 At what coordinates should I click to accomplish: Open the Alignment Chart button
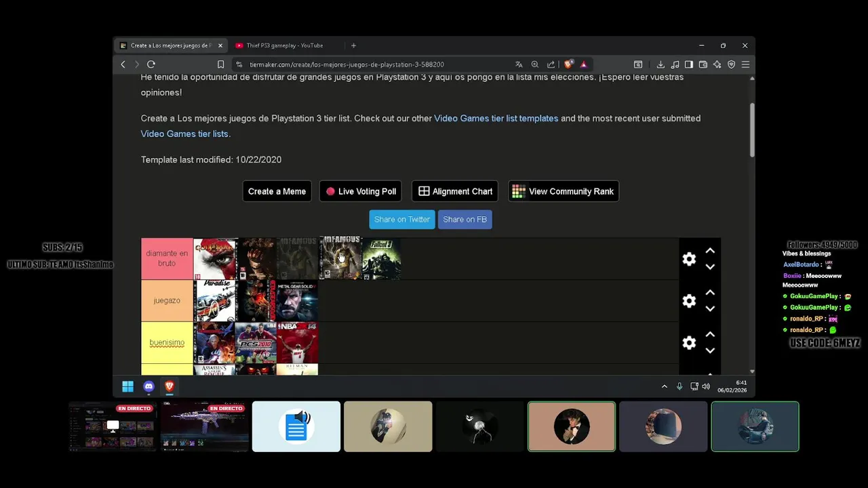(x=455, y=191)
